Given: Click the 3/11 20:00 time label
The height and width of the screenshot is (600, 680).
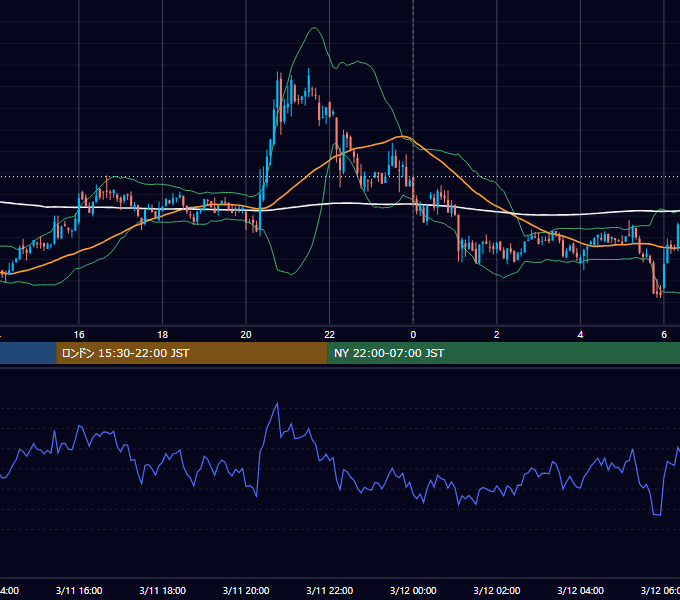Looking at the screenshot, I should [246, 590].
